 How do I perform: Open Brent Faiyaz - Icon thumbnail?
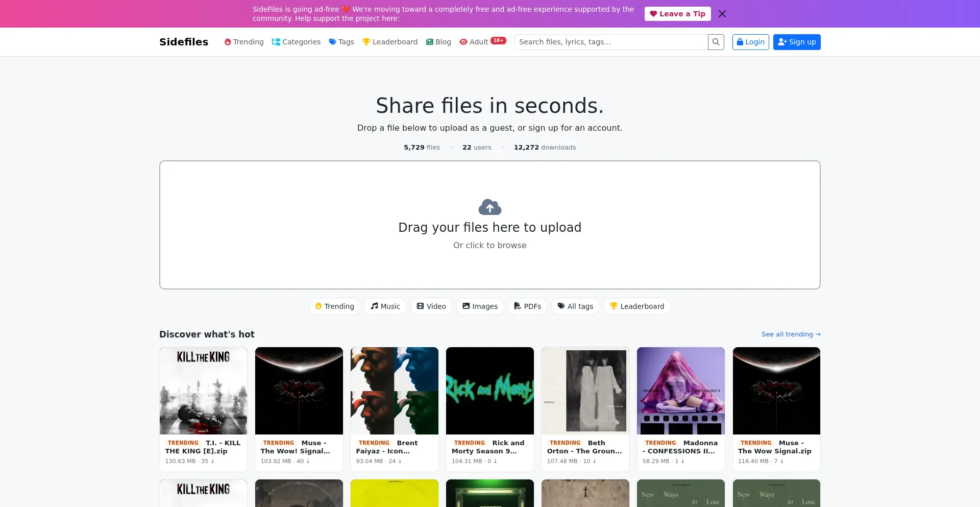pos(395,391)
